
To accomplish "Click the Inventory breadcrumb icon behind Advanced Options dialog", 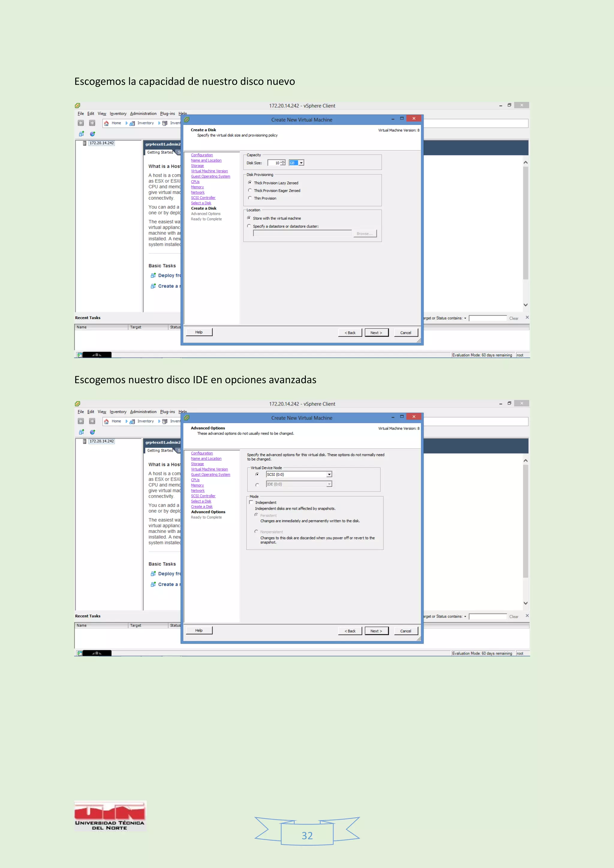I will coord(132,421).
